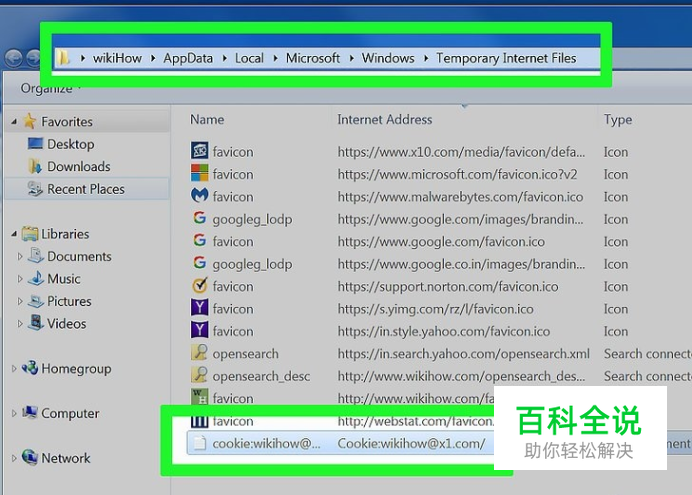Click the Videos library icon

pyautogui.click(x=36, y=323)
